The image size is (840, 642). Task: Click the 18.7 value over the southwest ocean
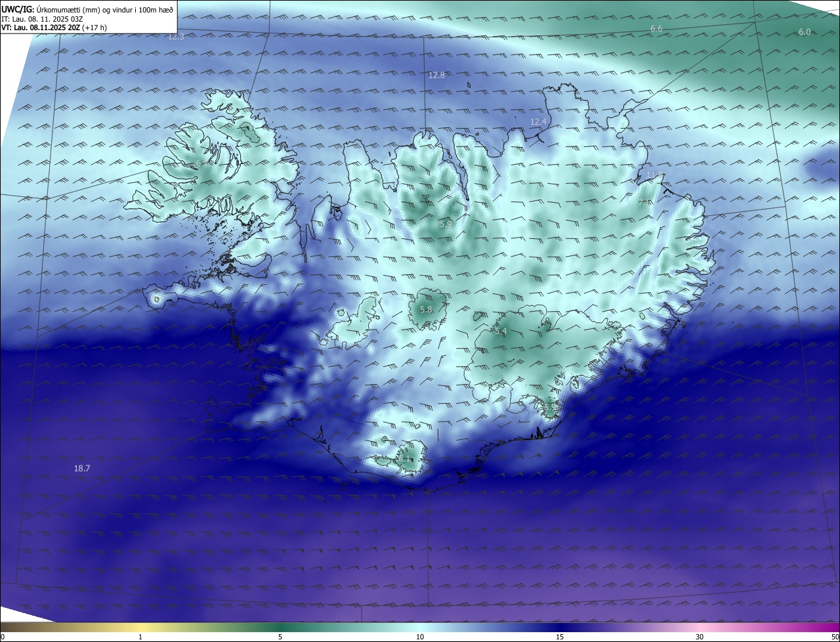82,468
